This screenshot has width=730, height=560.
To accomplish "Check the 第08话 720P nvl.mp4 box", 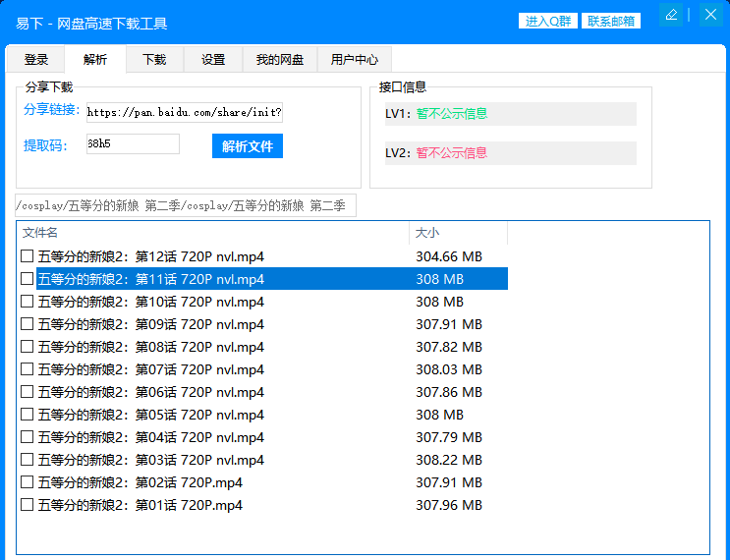I will (27, 347).
